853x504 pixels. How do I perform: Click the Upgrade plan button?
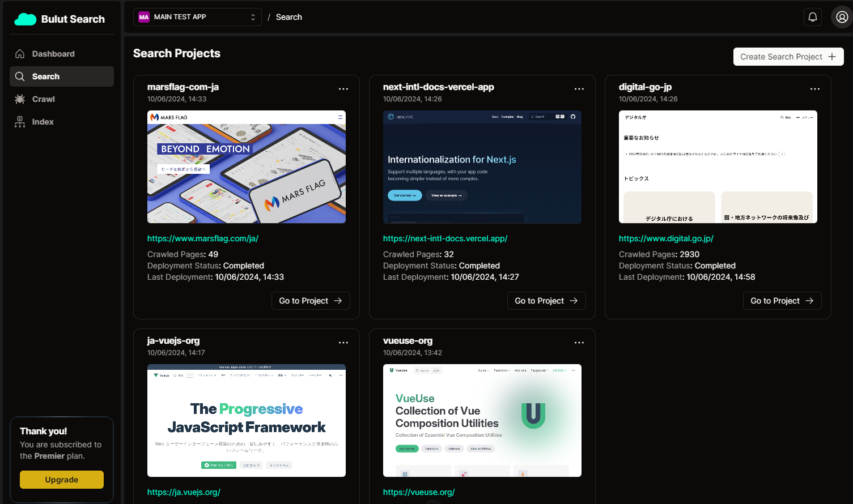tap(62, 480)
